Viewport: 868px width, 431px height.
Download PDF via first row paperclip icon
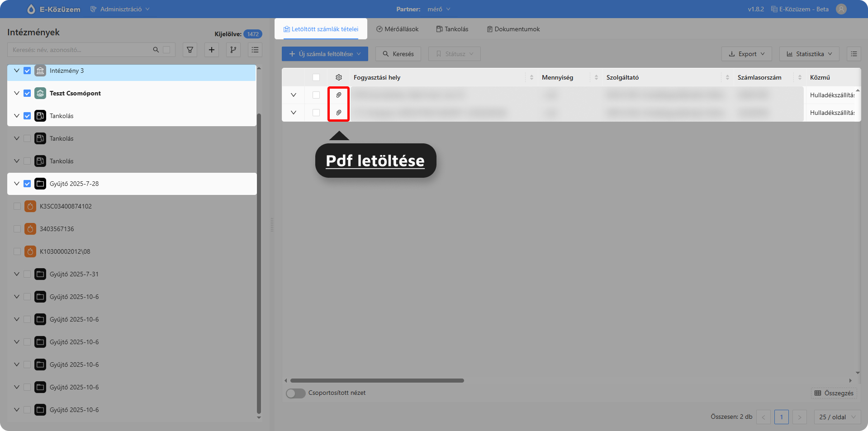coord(338,95)
